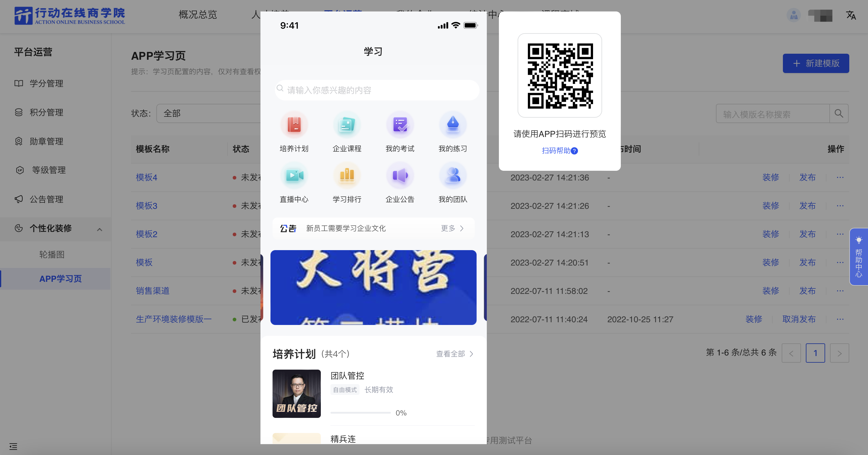
Task: Open 学分管理 in sidebar
Action: tap(46, 84)
